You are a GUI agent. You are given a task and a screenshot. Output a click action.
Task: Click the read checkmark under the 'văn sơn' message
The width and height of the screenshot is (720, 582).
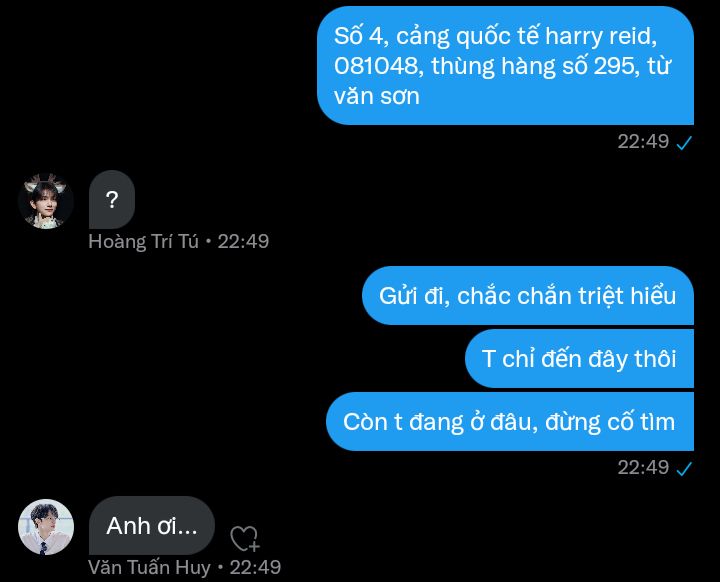coord(684,143)
